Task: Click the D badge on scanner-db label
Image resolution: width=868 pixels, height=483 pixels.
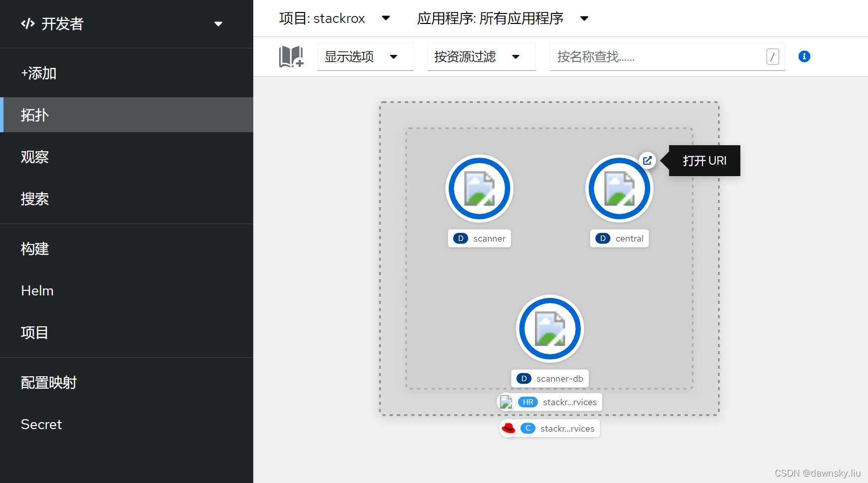Action: (x=524, y=379)
